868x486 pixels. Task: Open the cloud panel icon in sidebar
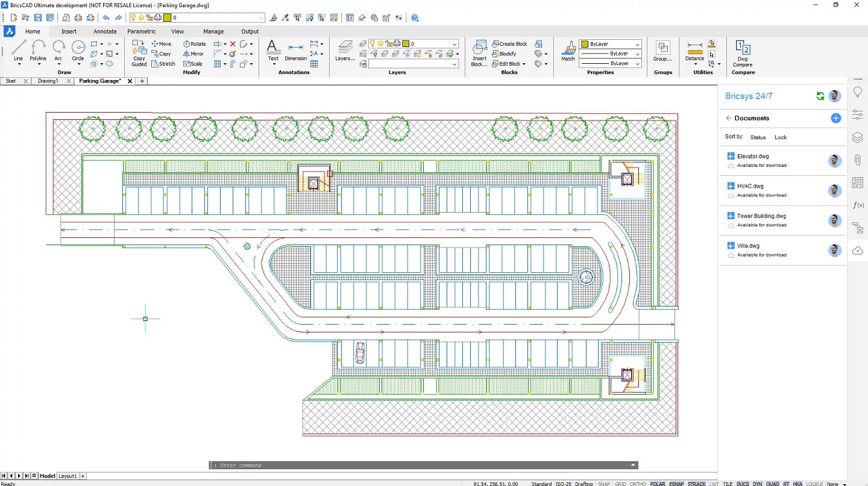click(857, 251)
